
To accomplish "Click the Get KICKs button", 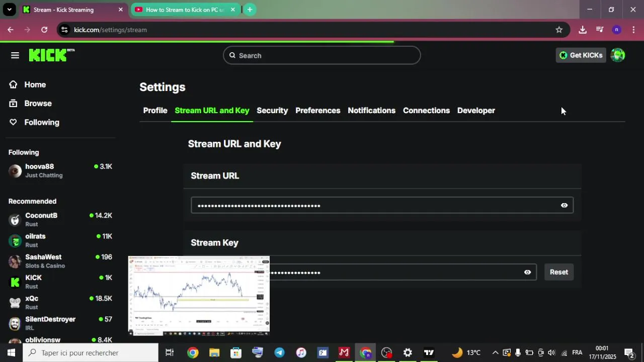I will coord(581,55).
